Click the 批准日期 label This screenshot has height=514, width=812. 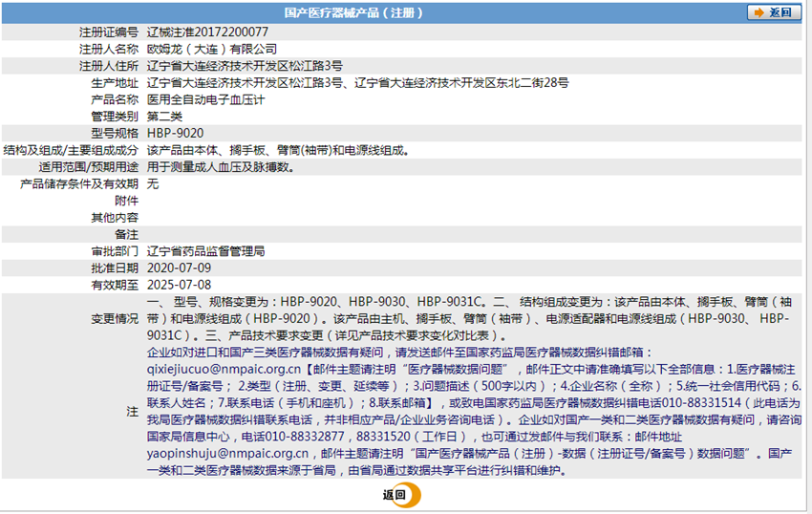click(x=115, y=268)
